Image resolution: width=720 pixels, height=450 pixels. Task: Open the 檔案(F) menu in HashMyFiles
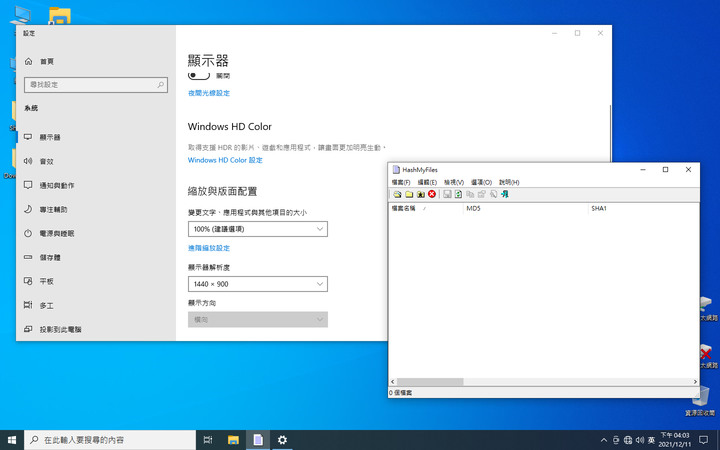400,182
